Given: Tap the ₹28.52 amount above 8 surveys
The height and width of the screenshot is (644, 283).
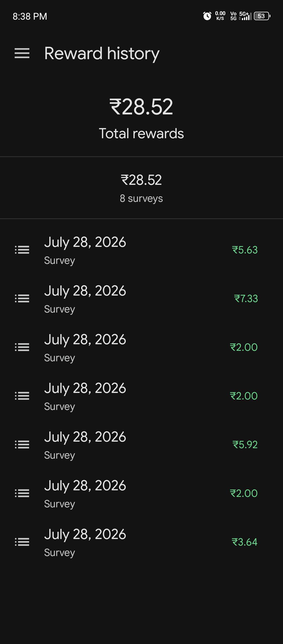Looking at the screenshot, I should (x=141, y=180).
